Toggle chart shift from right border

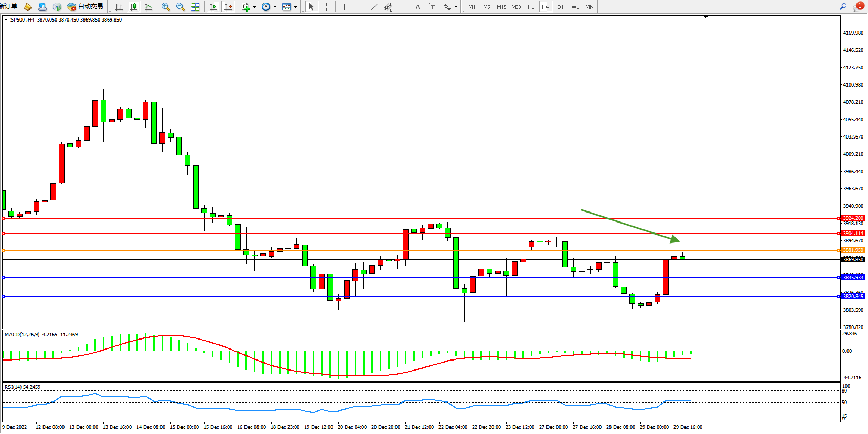pyautogui.click(x=228, y=7)
